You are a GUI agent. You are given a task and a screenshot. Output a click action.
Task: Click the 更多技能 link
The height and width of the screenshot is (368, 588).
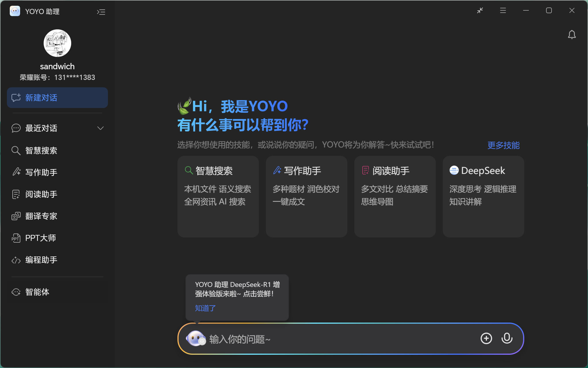click(x=503, y=145)
